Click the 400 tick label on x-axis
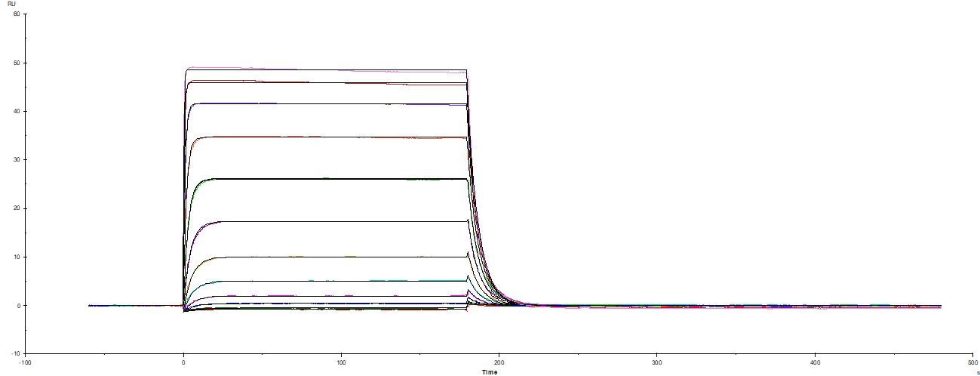980x376 pixels. (x=815, y=362)
